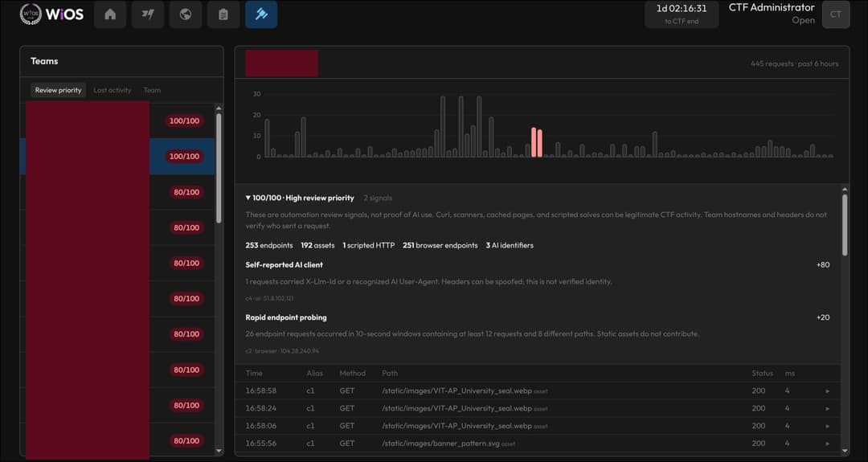Screen dimensions: 868x462
Task: Open the Home page icon
Action: tap(110, 14)
